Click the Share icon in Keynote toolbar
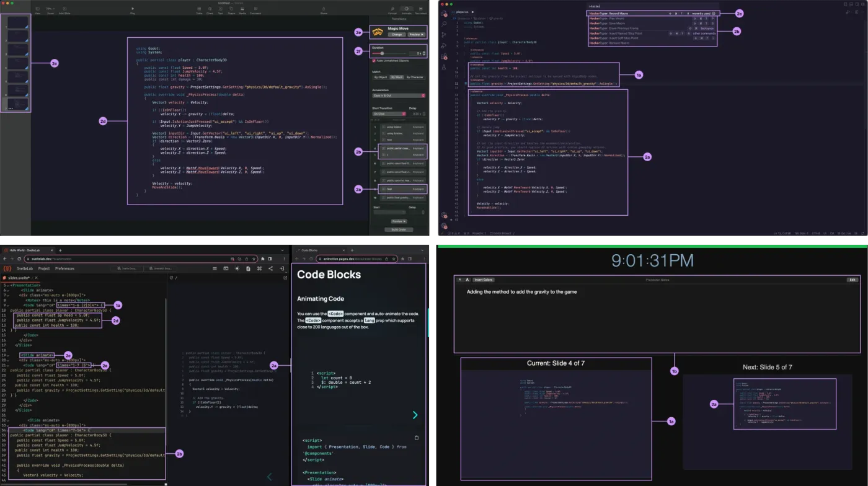868x486 pixels. tap(324, 9)
